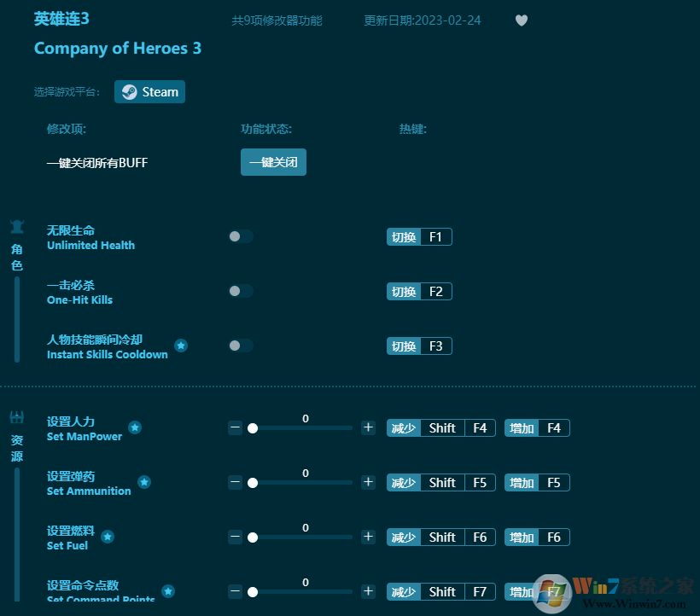Increase Ammunition with the plus button
700x616 pixels.
pyautogui.click(x=368, y=482)
